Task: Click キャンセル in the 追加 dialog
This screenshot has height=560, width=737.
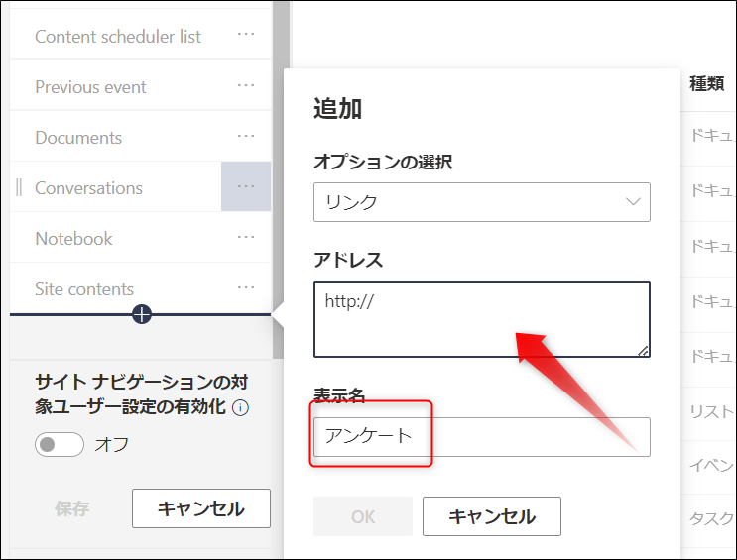Action: pos(492,516)
